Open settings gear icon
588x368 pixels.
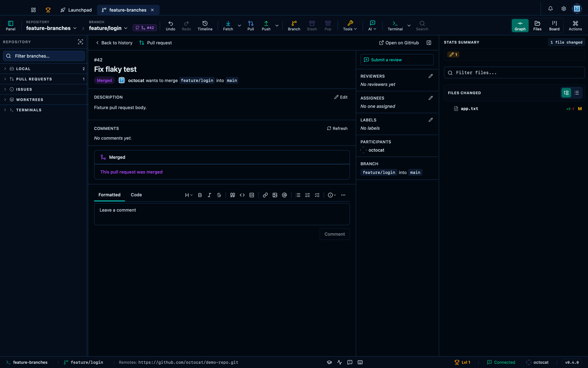(x=564, y=9)
